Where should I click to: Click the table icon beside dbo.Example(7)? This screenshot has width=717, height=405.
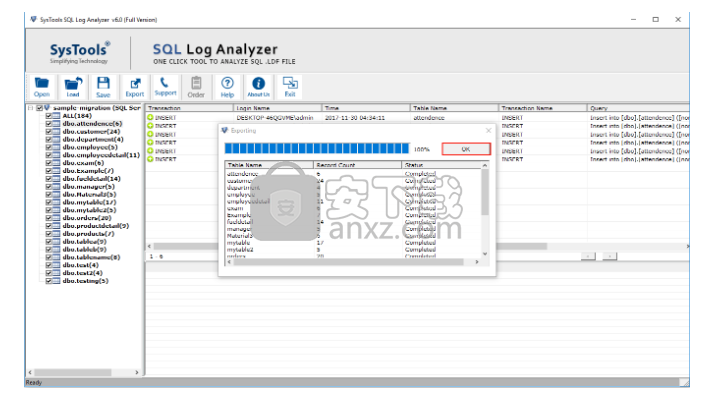[x=56, y=171]
